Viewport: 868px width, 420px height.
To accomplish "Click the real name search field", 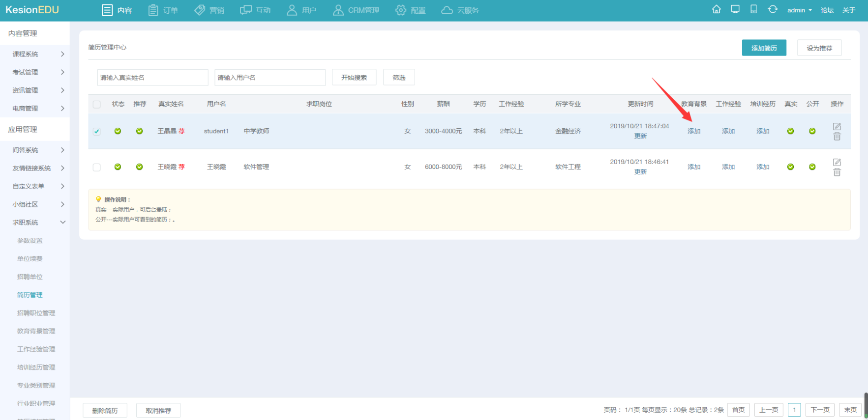I will click(152, 78).
